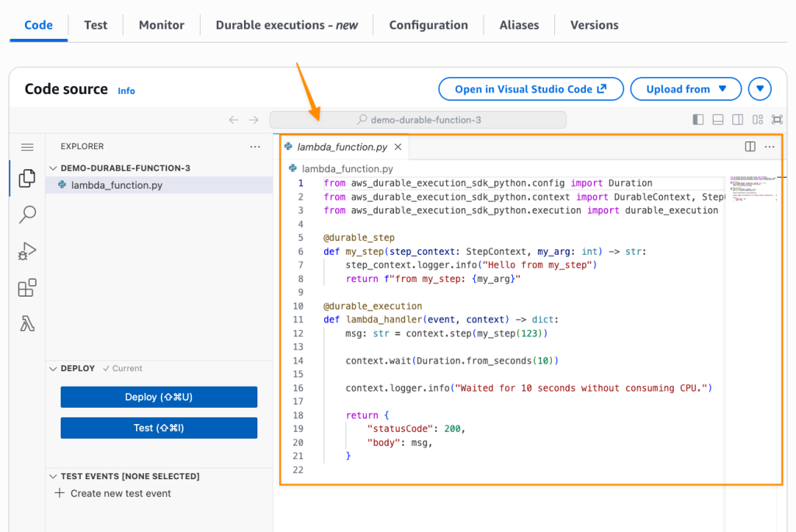The image size is (796, 532).
Task: Toggle the primary sidebar visibility
Action: (x=697, y=119)
